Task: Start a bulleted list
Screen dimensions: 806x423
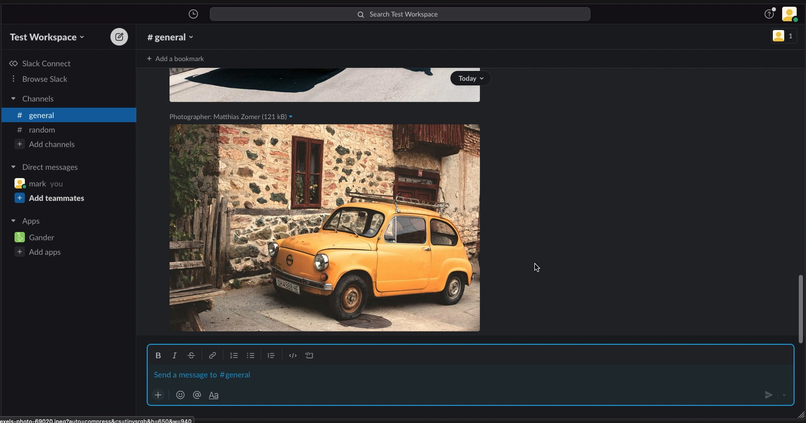Action: pos(250,355)
